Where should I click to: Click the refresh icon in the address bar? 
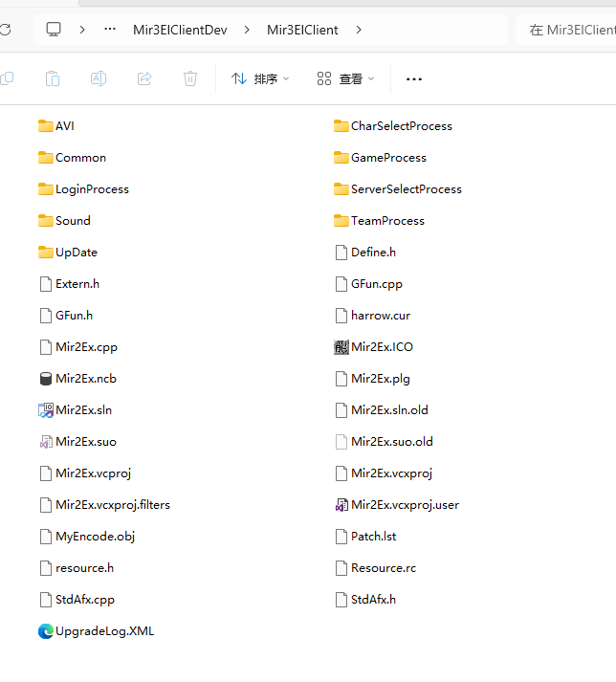(x=5, y=30)
